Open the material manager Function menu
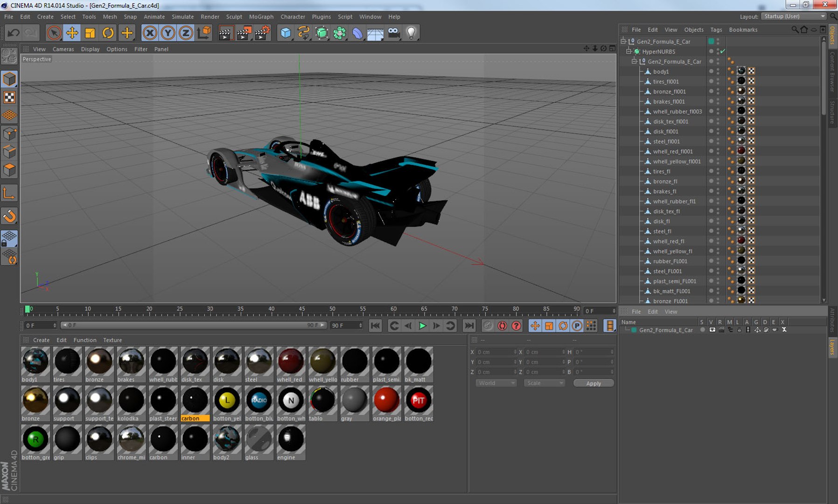The width and height of the screenshot is (838, 504). click(x=84, y=340)
